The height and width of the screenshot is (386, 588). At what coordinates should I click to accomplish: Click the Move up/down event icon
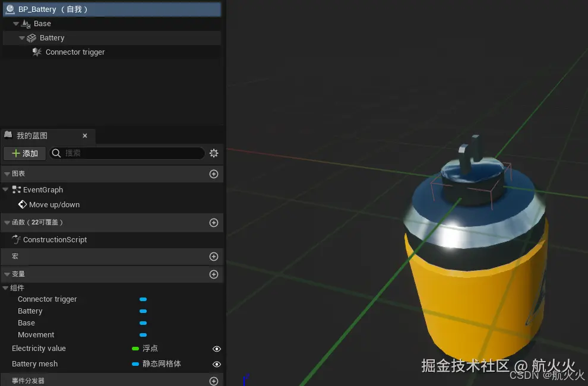(x=22, y=204)
